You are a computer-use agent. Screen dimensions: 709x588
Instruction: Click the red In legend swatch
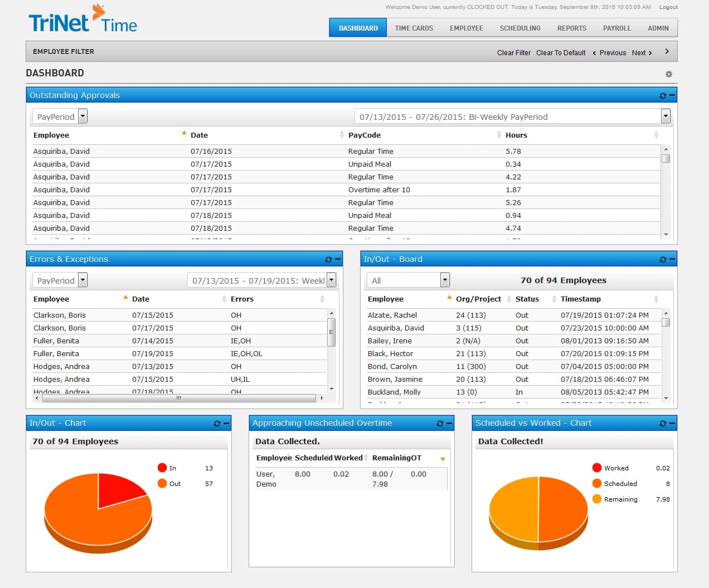[162, 468]
